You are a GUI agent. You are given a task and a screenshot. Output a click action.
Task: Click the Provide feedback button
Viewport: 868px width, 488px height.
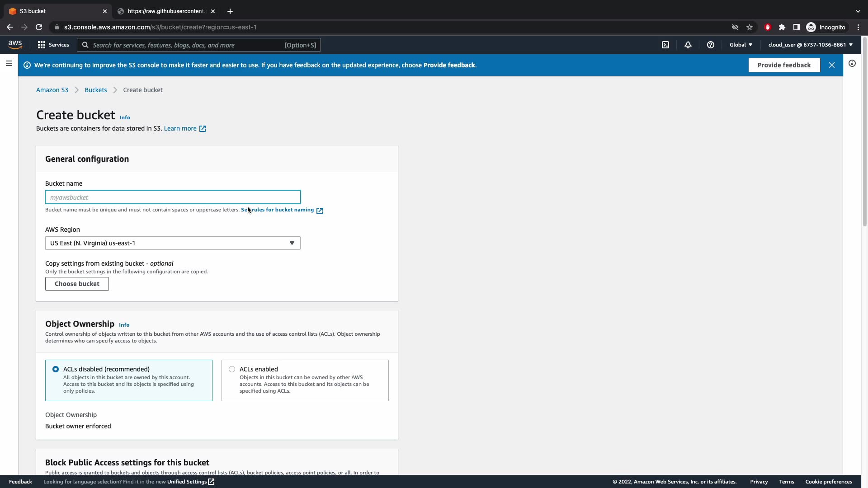pos(784,65)
